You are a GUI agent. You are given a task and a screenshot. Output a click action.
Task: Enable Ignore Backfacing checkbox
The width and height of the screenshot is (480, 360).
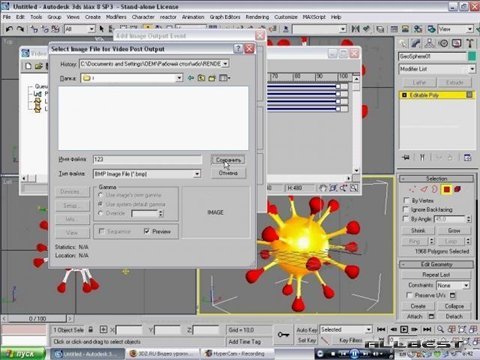[406, 209]
